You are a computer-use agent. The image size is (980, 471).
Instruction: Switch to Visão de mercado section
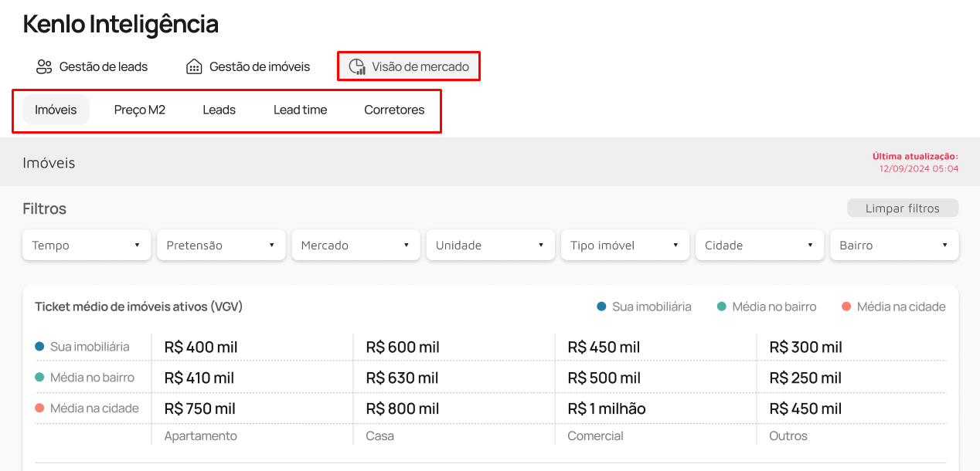coord(409,66)
